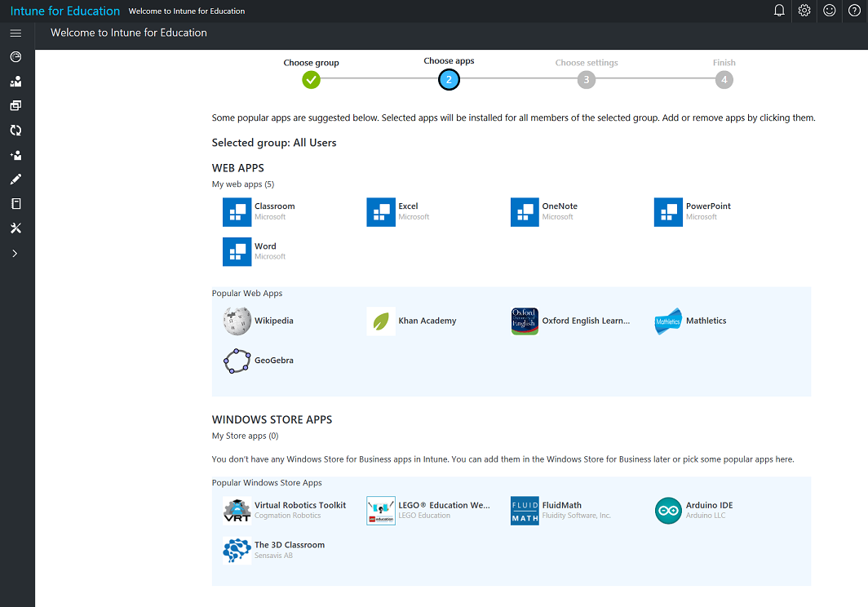The width and height of the screenshot is (868, 607).
Task: Open the Apps icon in sidebar
Action: pos(15,106)
